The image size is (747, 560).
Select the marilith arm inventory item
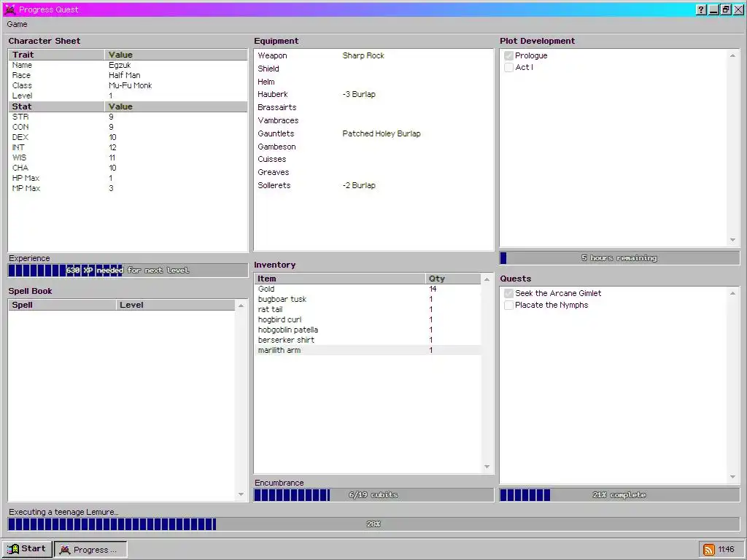pos(368,350)
